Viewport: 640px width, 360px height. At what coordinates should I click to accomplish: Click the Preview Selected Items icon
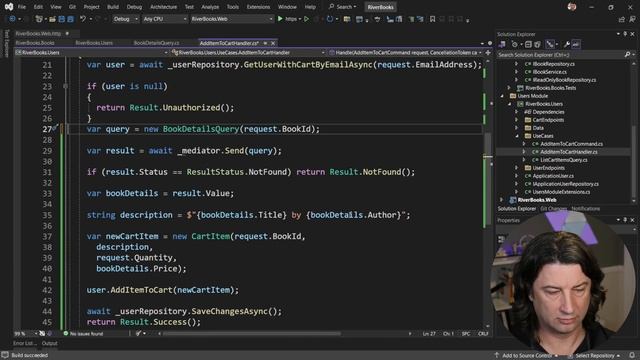pyautogui.click(x=576, y=44)
